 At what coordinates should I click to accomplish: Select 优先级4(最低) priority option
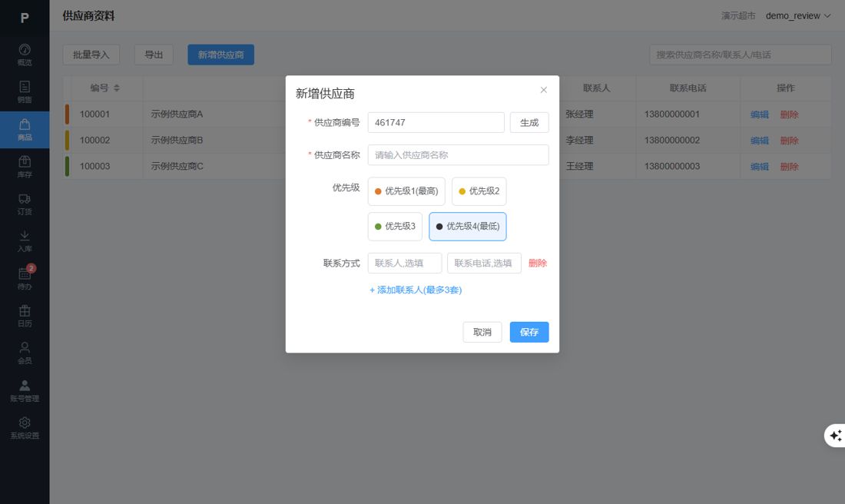(467, 227)
